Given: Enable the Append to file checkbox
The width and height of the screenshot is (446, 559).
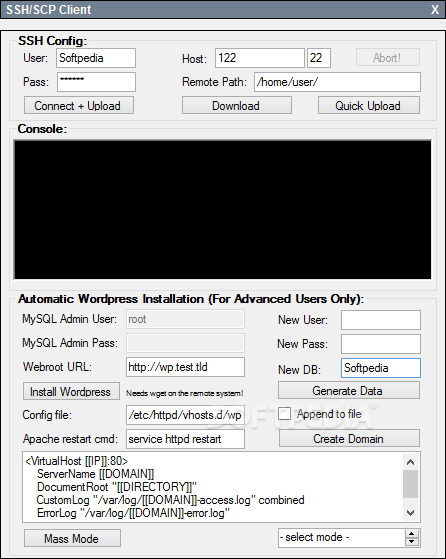Looking at the screenshot, I should [x=284, y=414].
